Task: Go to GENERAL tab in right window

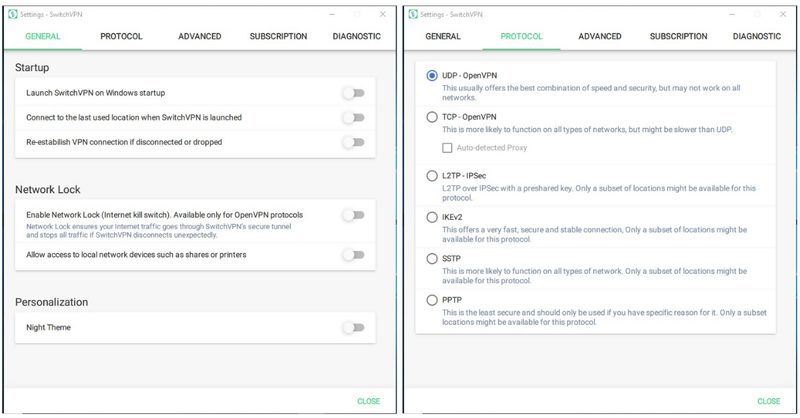Action: (x=443, y=36)
